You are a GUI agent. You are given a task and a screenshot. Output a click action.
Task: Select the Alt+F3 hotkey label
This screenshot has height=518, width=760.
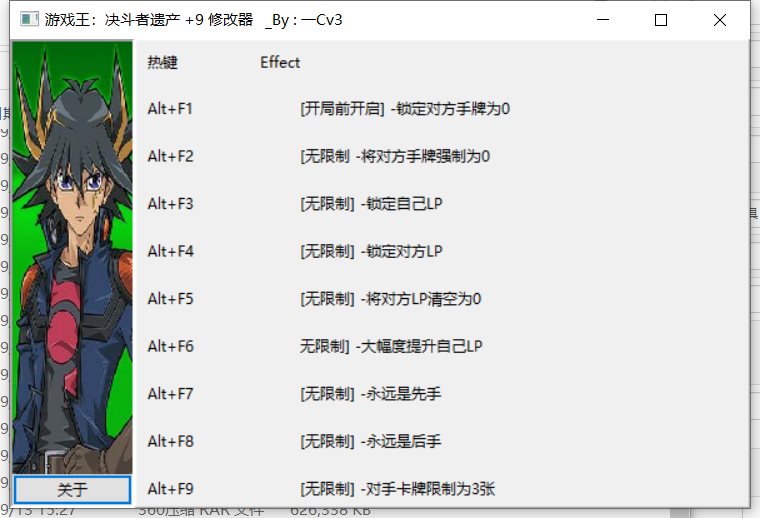(171, 204)
